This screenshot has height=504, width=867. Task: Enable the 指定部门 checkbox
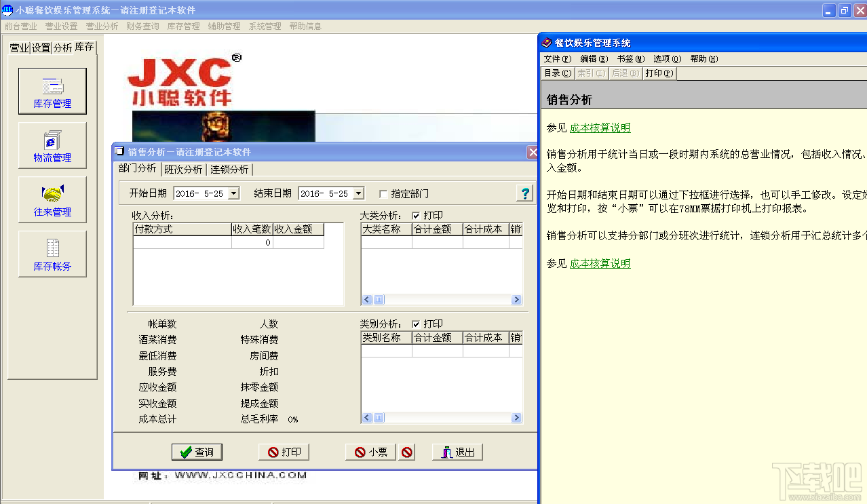tap(383, 193)
